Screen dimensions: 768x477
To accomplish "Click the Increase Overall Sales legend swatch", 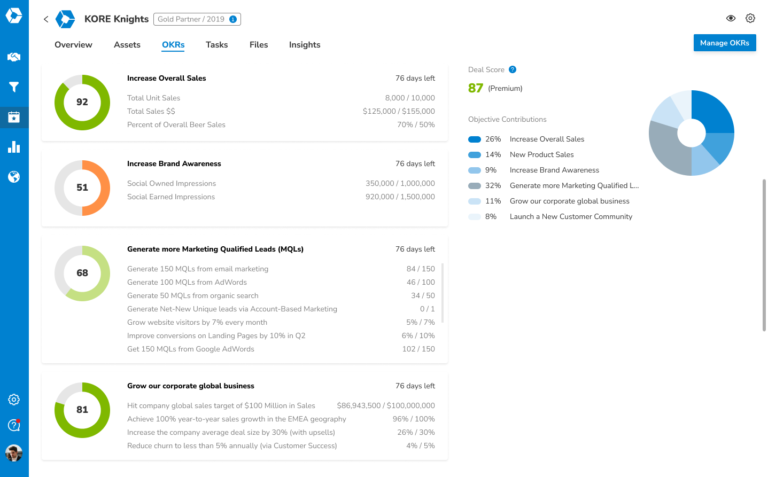I will 475,139.
